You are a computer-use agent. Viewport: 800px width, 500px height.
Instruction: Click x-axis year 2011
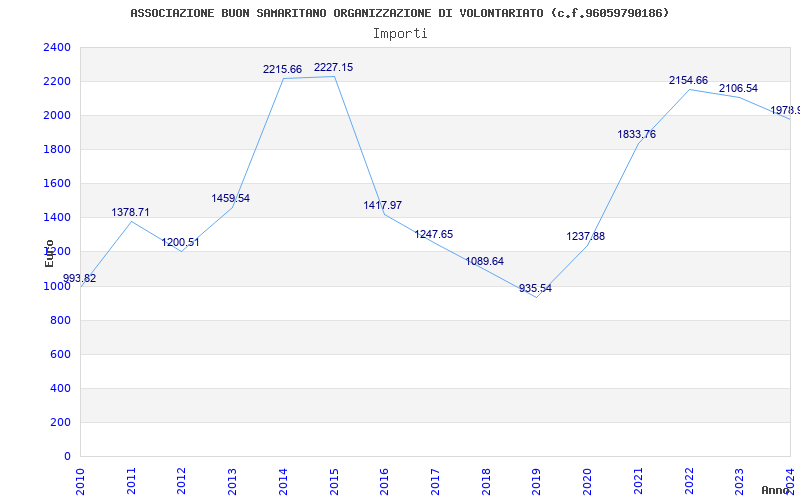131,481
